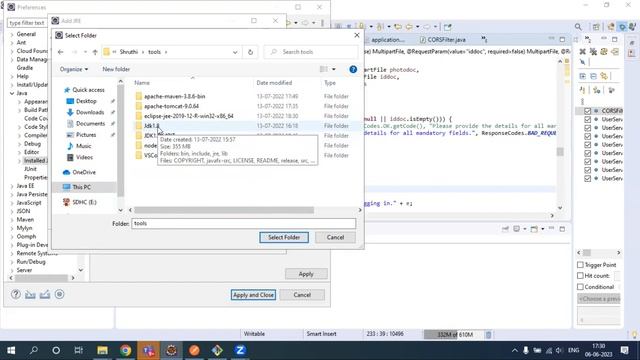Viewport: 640px width, 360px height.
Task: Open the Organize dropdown menu
Action: tap(73, 69)
